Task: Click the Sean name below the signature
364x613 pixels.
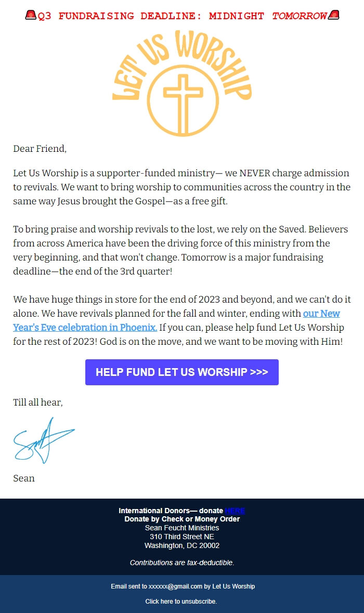Action: (23, 478)
